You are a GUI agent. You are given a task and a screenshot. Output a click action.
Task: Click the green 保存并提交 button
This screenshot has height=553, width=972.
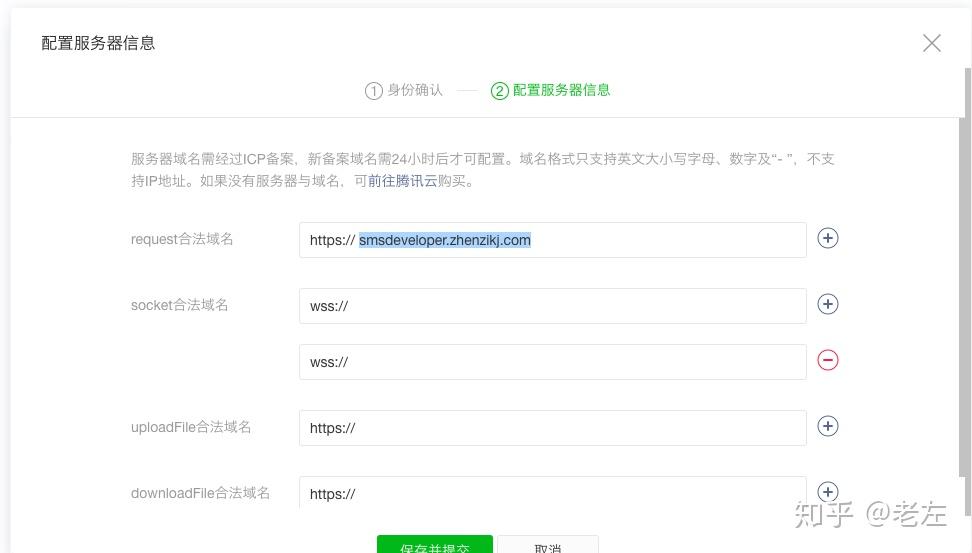point(435,544)
